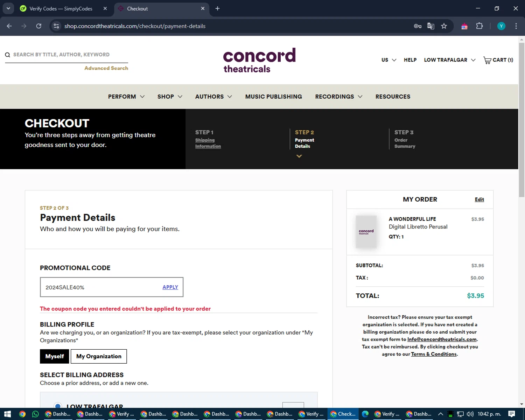This screenshot has width=525, height=420.
Task: Open the Extensions puzzle menu
Action: (479, 26)
